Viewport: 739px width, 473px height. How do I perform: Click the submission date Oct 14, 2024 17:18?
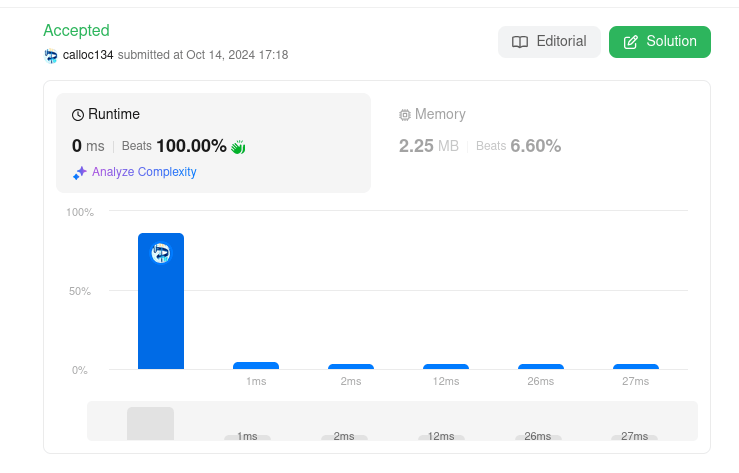coord(237,55)
